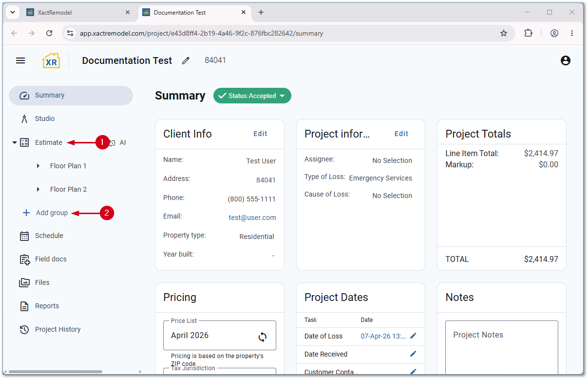Expand Floor Plan 1 group
The image size is (588, 379).
click(38, 166)
